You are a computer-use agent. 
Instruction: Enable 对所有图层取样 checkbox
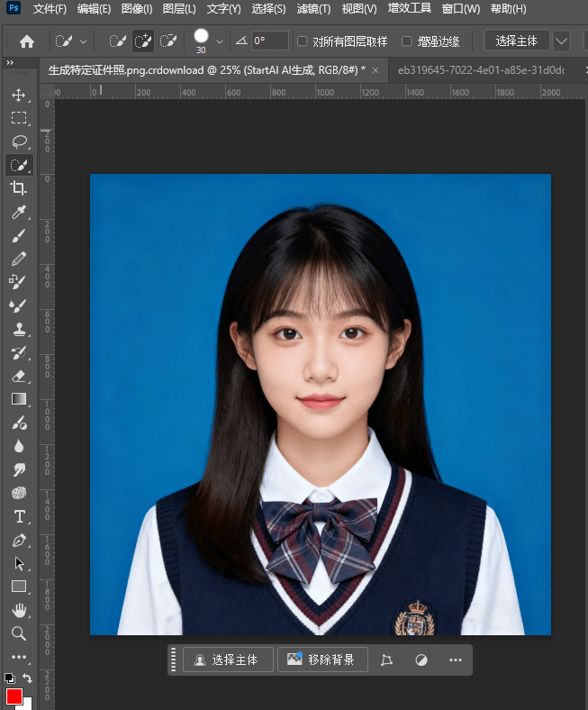pyautogui.click(x=303, y=41)
